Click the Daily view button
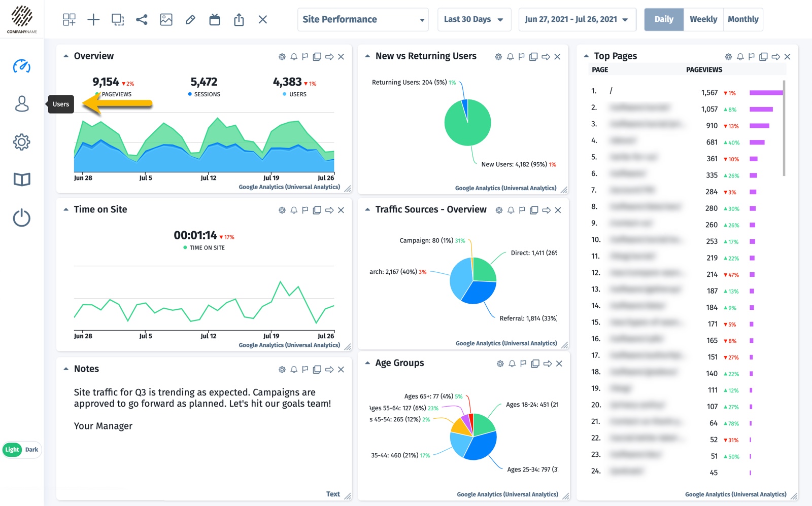 664,20
